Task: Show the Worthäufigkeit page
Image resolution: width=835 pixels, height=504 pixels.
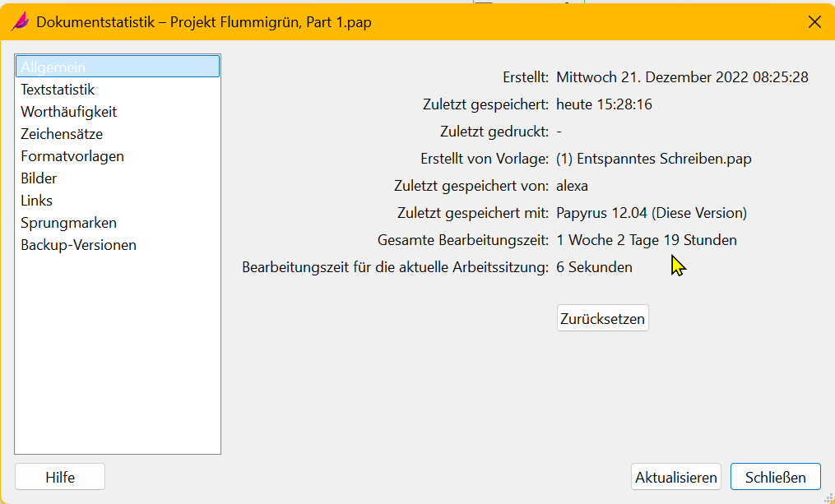Action: pyautogui.click(x=69, y=112)
